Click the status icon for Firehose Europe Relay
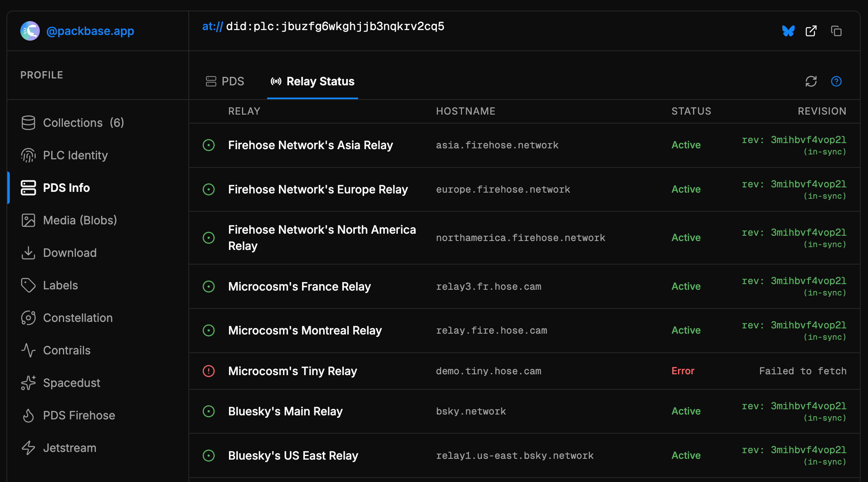 (209, 189)
